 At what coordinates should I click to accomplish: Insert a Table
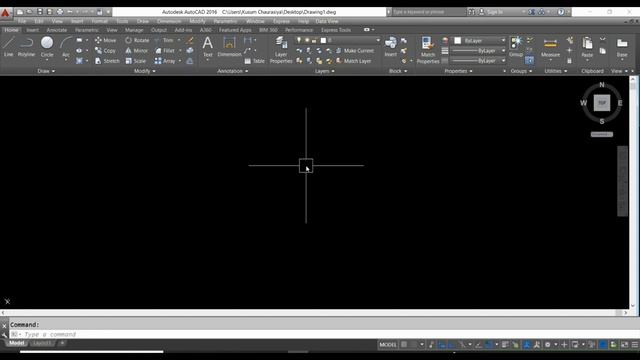coord(255,61)
